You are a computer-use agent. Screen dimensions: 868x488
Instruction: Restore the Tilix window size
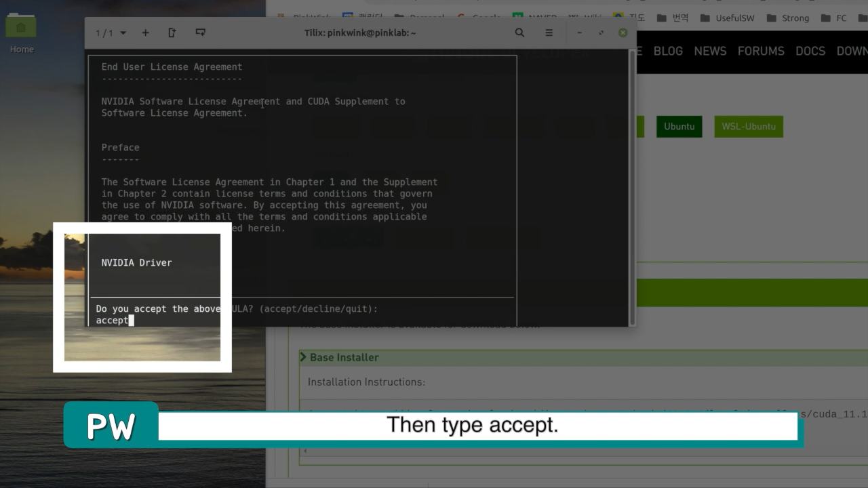tap(601, 33)
